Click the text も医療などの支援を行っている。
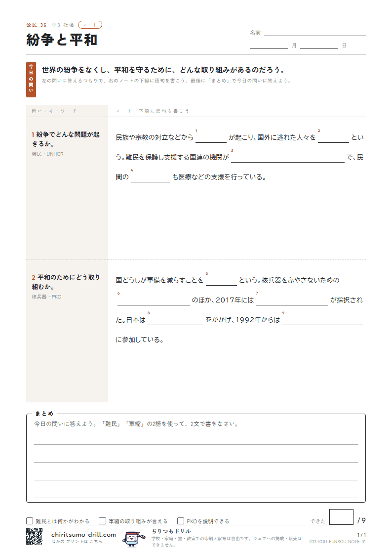The image size is (392, 555). (219, 177)
